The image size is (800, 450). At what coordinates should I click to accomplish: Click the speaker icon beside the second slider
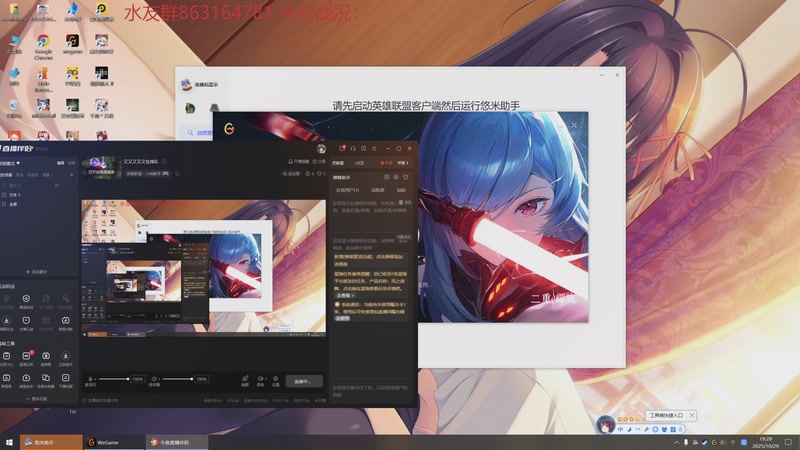pos(154,379)
